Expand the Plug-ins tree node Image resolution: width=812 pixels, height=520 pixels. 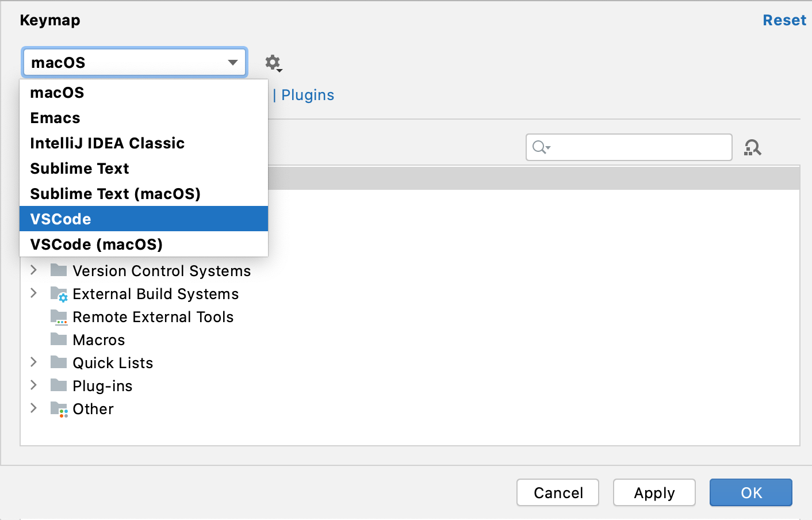pyautogui.click(x=33, y=385)
